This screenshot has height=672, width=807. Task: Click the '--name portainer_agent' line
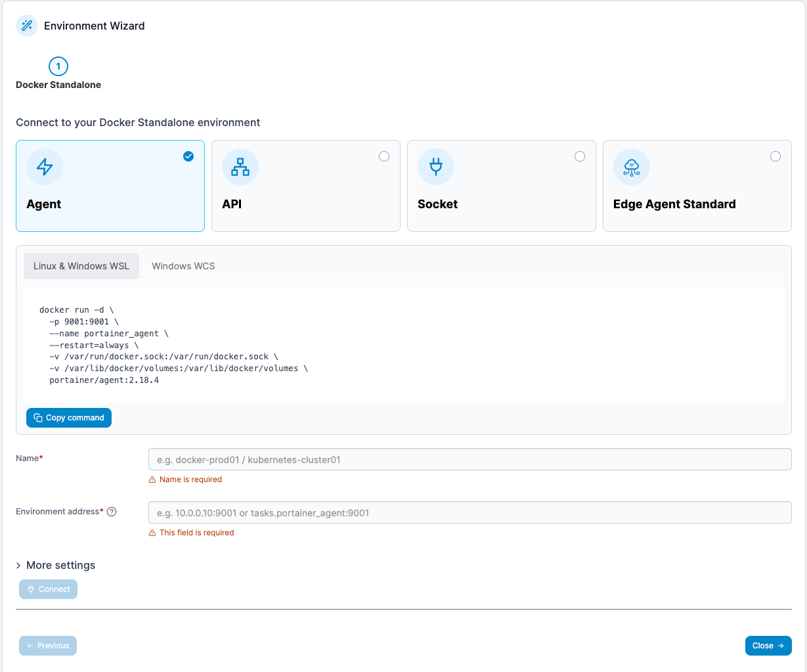pyautogui.click(x=109, y=334)
